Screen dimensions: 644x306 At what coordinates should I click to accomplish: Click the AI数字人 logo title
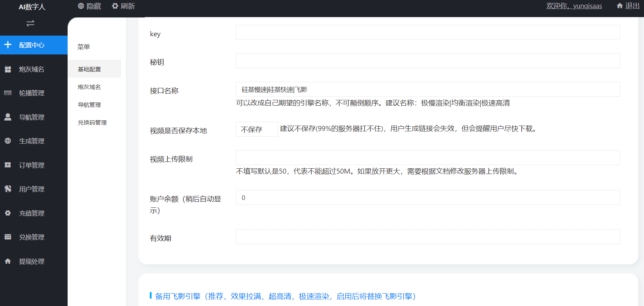[x=32, y=7]
